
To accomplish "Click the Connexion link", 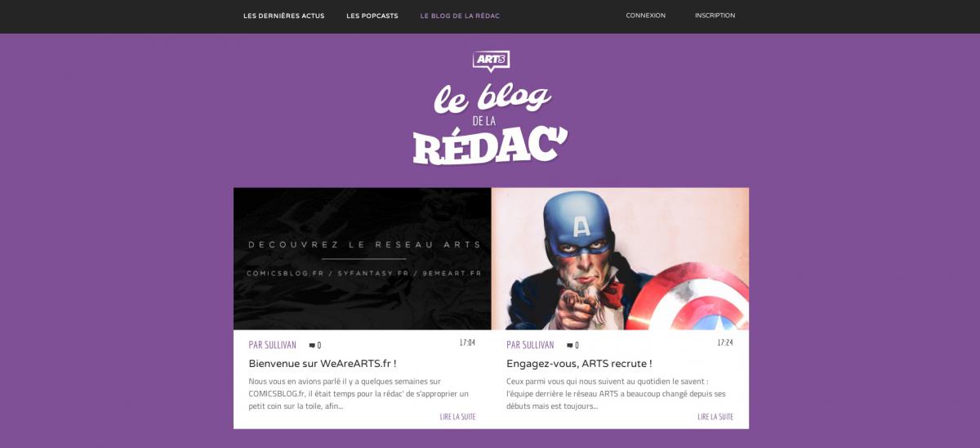I will (x=646, y=16).
